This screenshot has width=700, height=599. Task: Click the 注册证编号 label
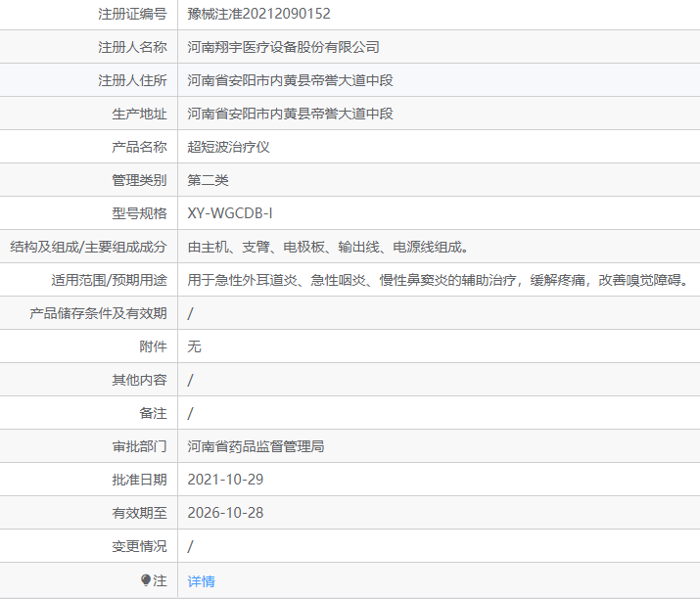pos(132,14)
